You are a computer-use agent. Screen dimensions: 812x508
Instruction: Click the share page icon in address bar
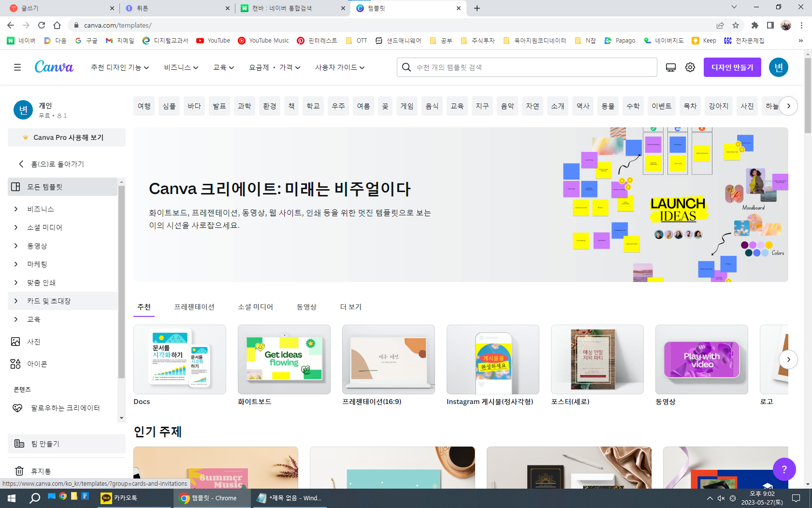tap(720, 25)
